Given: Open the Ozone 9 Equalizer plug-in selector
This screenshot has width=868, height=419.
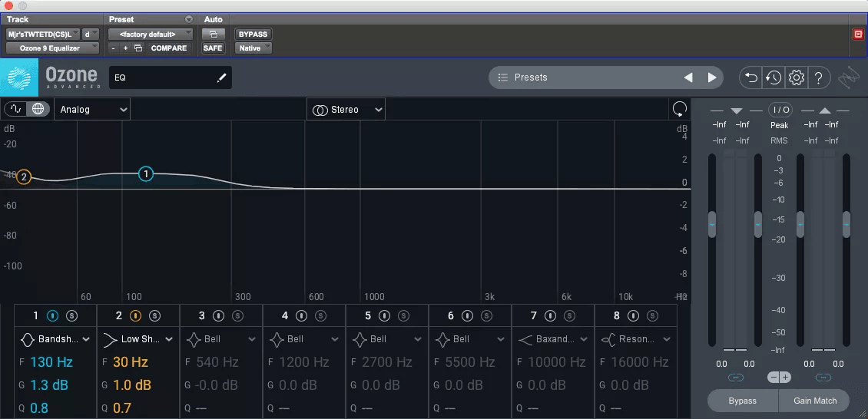Looking at the screenshot, I should pyautogui.click(x=52, y=48).
